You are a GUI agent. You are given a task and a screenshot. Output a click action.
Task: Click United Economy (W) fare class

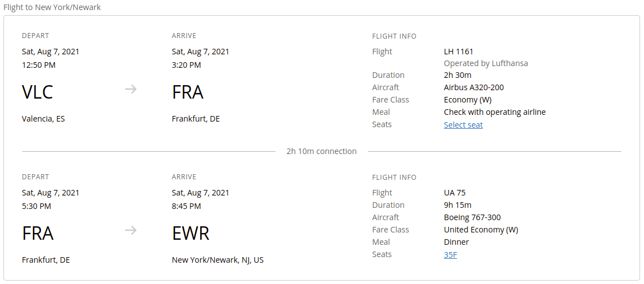481,230
